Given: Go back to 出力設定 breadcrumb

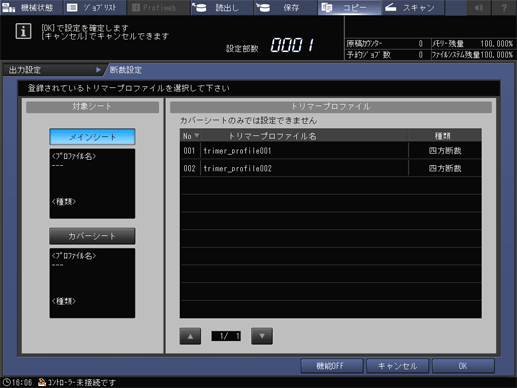Looking at the screenshot, I should coord(53,70).
